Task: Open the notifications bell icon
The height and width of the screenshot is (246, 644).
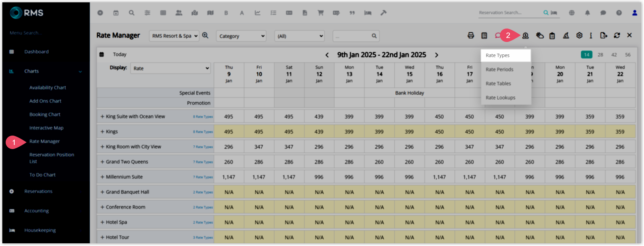Action: (x=587, y=13)
